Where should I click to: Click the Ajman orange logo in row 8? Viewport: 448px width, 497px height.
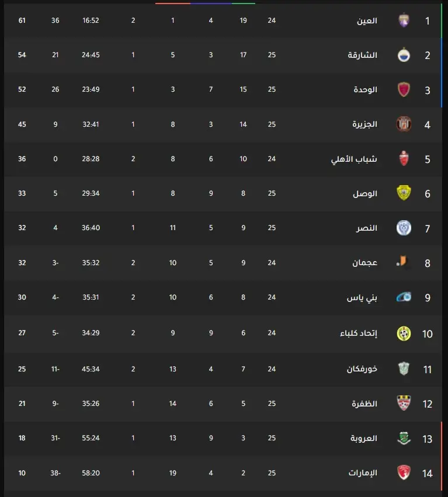pos(403,262)
